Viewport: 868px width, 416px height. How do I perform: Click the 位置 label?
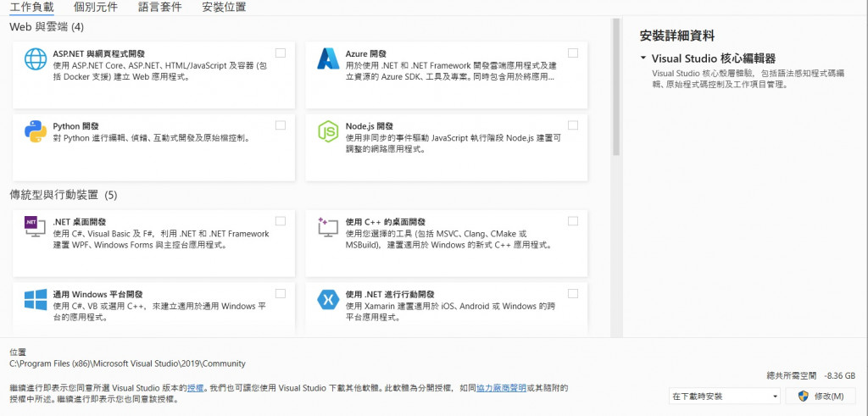(18, 352)
